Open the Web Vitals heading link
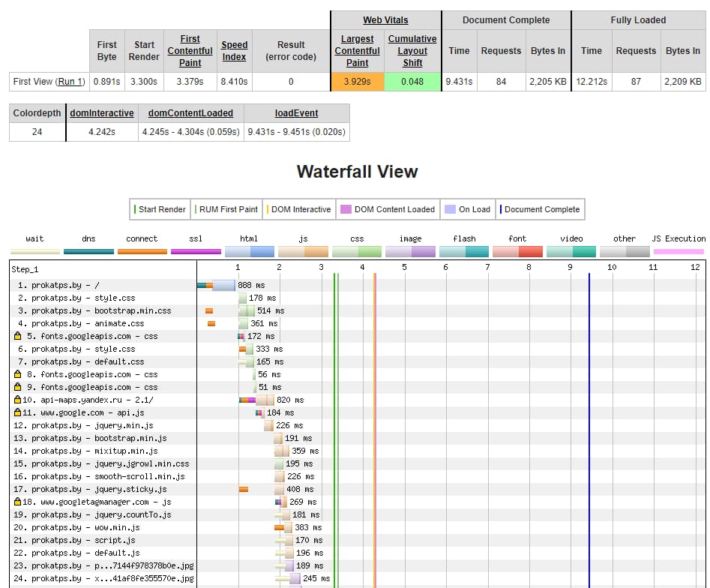 (x=385, y=20)
